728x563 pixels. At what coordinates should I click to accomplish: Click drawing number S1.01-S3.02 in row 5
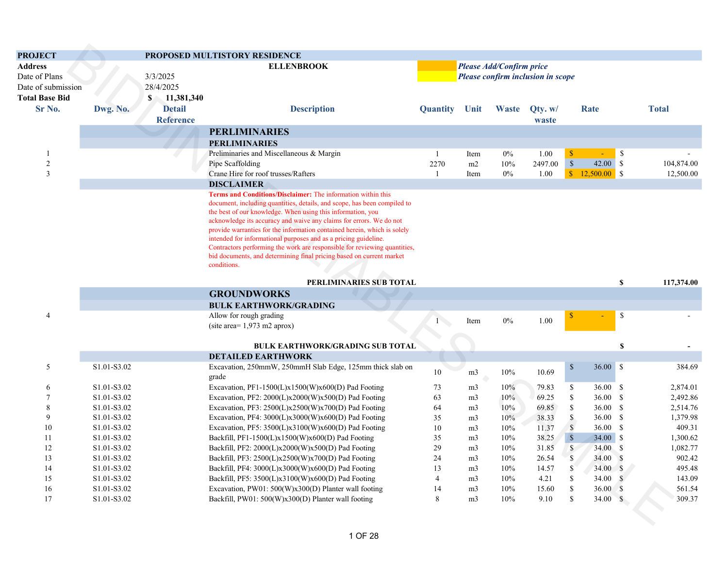(112, 367)
